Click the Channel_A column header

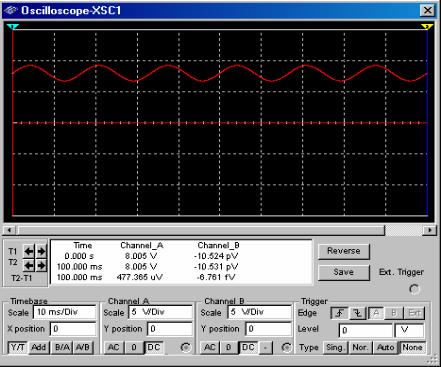tap(142, 246)
